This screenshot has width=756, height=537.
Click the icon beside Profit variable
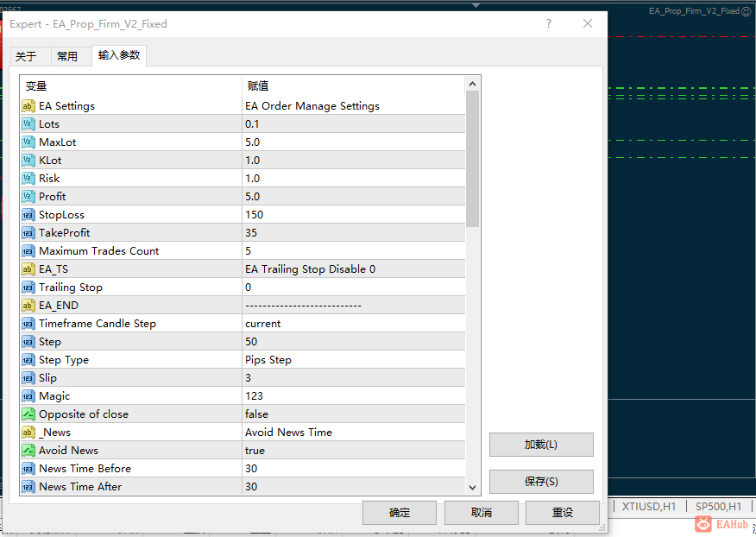tap(28, 196)
